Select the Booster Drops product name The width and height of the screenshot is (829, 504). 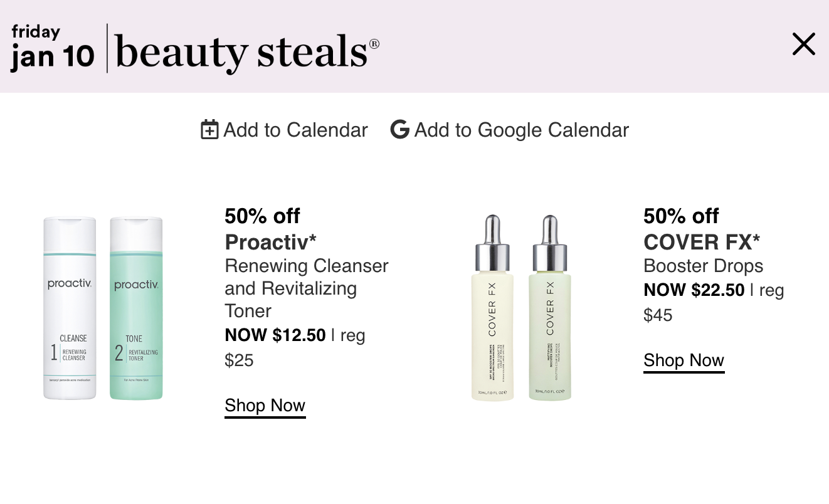pos(704,266)
